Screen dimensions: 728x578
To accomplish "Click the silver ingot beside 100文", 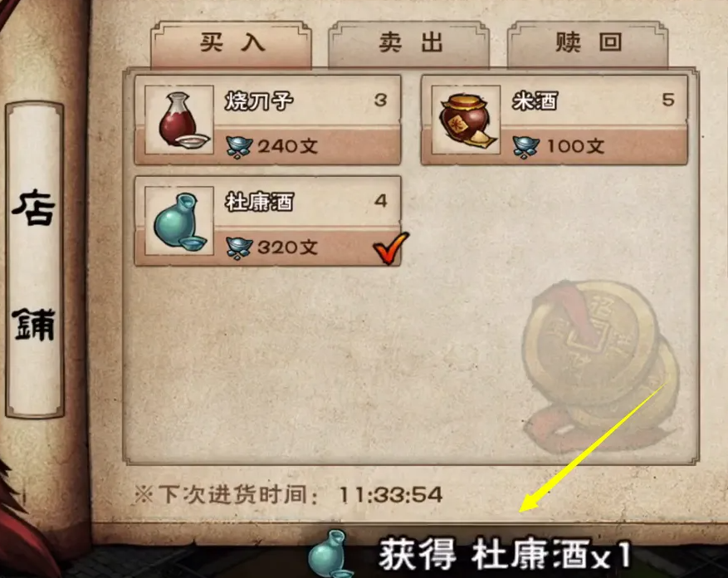I will pos(525,147).
